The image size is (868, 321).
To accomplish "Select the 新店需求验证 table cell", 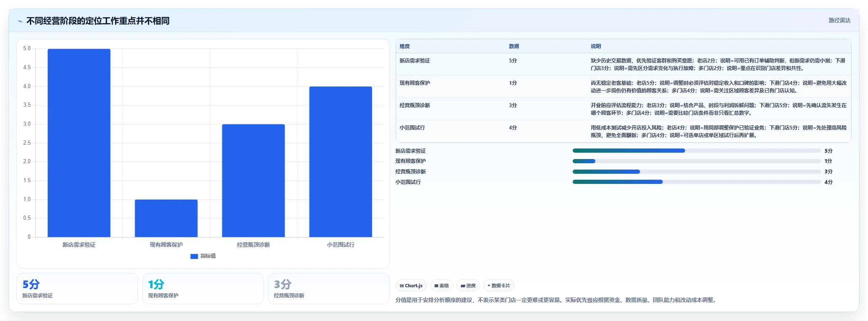I will coord(415,61).
